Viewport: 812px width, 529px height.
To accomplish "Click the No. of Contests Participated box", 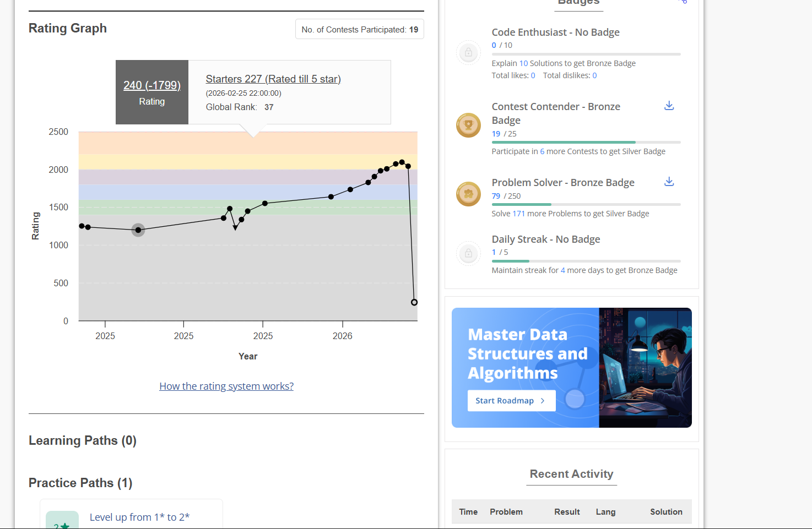I will (360, 29).
